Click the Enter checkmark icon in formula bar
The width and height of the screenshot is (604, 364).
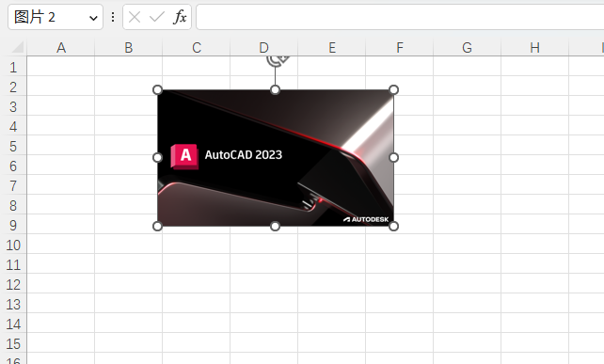(157, 17)
